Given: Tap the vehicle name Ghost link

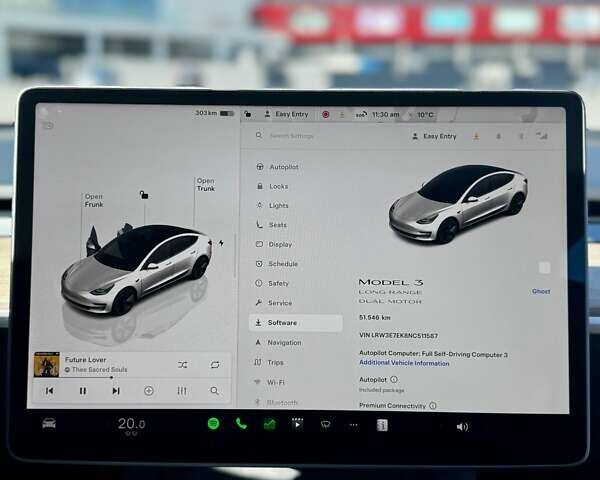Looking at the screenshot, I should pyautogui.click(x=541, y=291).
